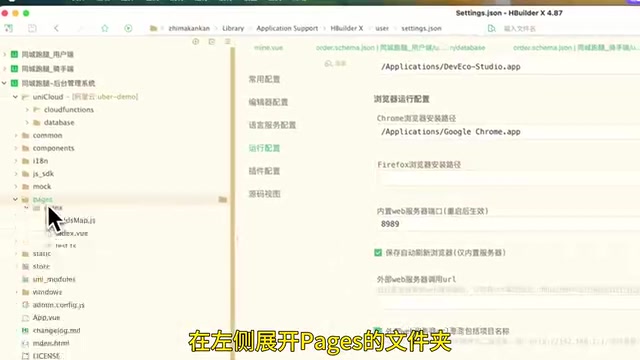Click the changelog.md markdown file icon

[x=25, y=330]
